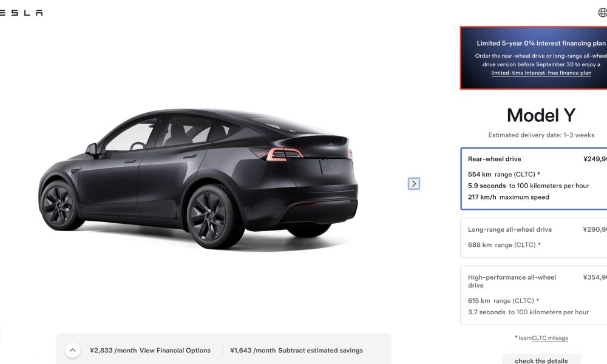Click View Financial Options
This screenshot has height=364, width=607.
pyautogui.click(x=175, y=351)
